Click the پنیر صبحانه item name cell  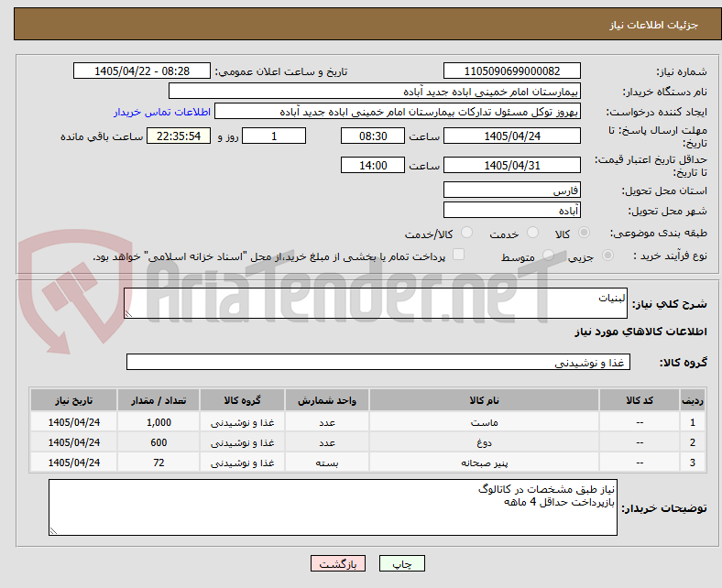pos(484,463)
